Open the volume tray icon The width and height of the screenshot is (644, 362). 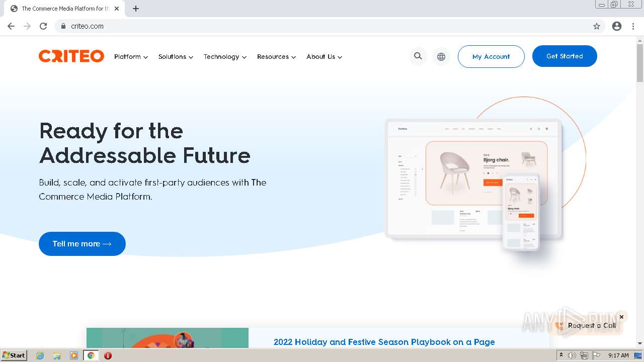tap(572, 355)
